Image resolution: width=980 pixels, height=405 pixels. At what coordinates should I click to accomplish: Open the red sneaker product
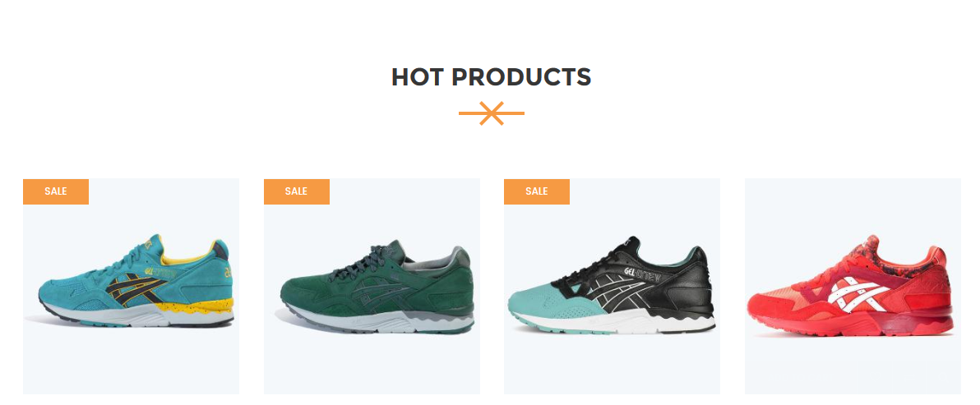[853, 287]
